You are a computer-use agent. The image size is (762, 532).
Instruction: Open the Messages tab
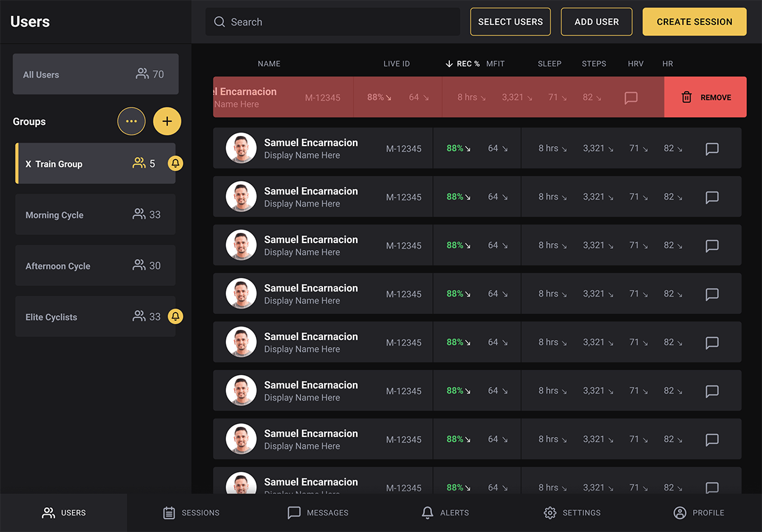(318, 513)
